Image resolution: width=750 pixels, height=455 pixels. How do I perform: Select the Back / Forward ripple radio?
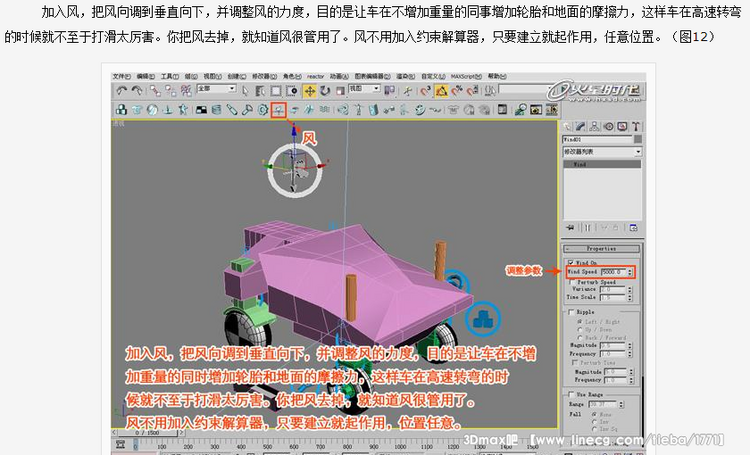tap(580, 337)
